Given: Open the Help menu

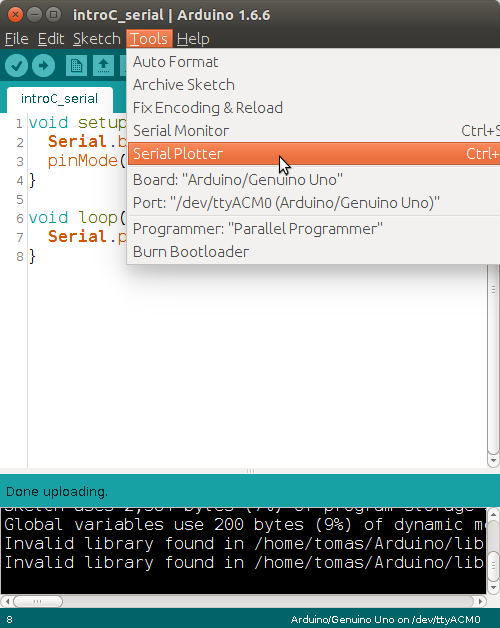Looking at the screenshot, I should click(193, 39).
